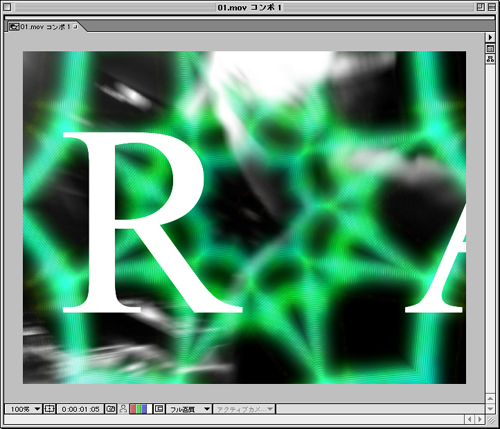
Task: Toggle the white alpha channel display
Action: click(149, 409)
